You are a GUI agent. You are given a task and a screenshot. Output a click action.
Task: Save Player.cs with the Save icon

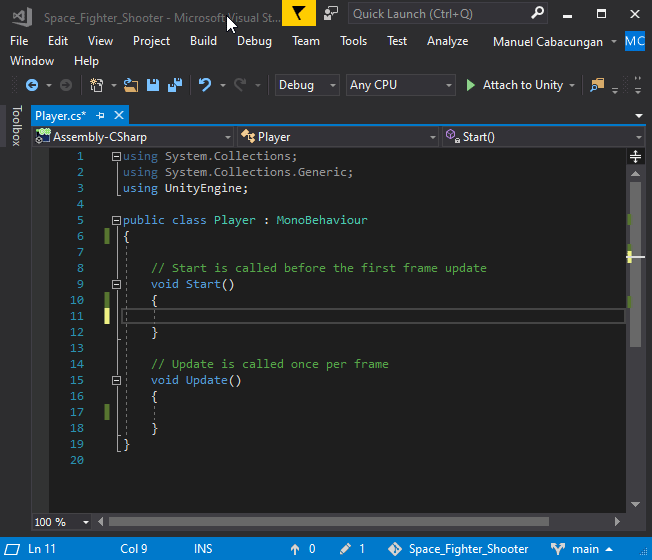coord(153,86)
